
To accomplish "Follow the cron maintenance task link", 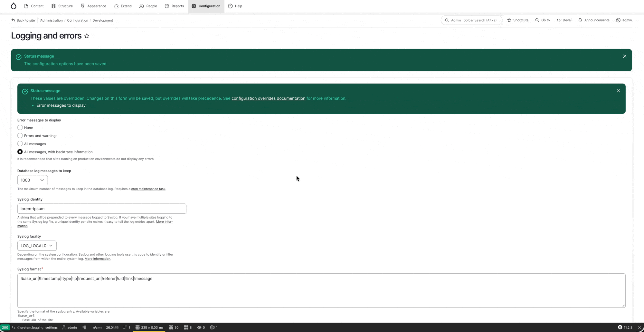I will point(148,189).
